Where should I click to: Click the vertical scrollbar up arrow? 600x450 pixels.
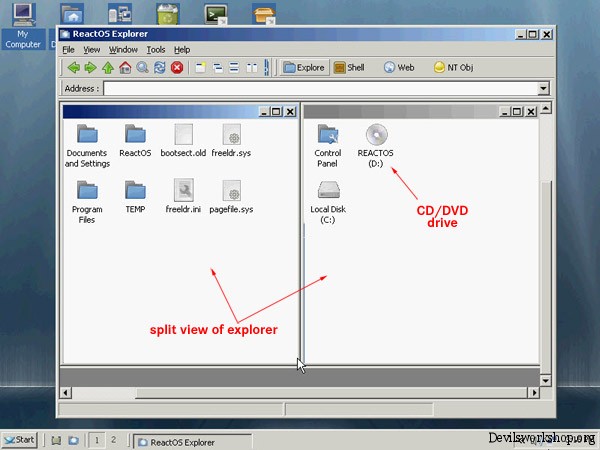546,108
